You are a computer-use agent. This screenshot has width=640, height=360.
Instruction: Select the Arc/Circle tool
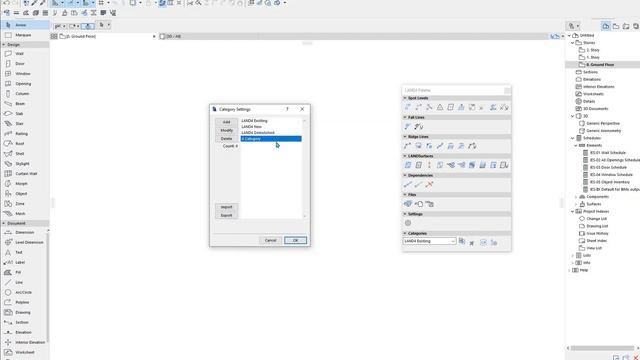(x=24, y=292)
